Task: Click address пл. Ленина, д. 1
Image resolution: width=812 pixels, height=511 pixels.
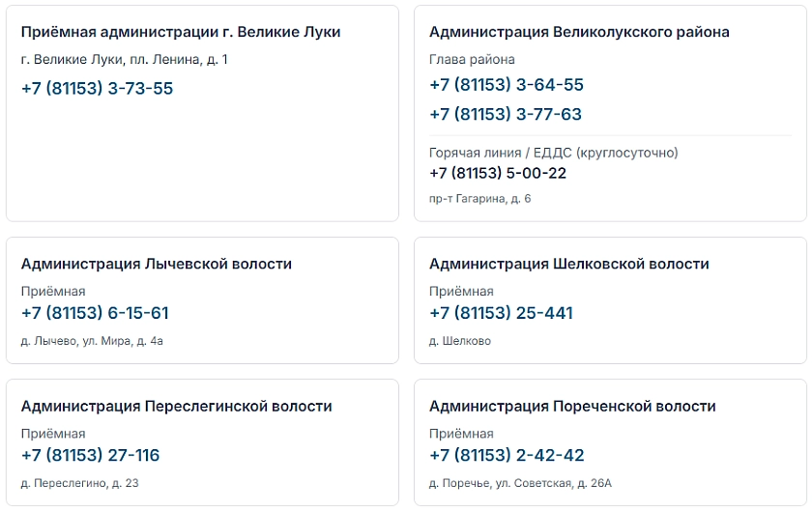Action: (179, 60)
